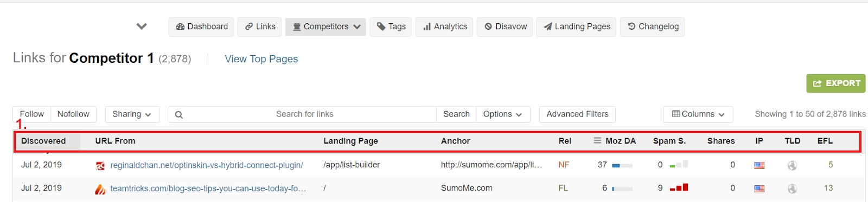Expand the Sharing dropdown
Screen dimensions: 868x202
132,114
